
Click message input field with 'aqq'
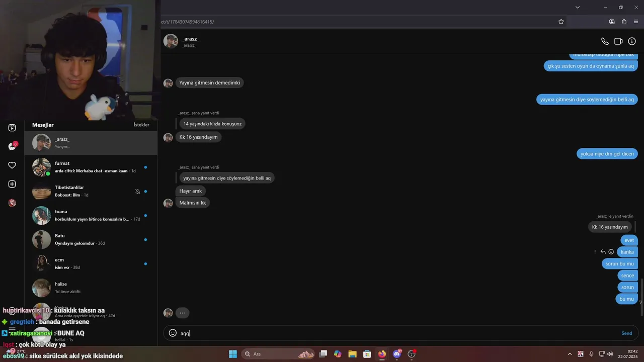(x=397, y=333)
